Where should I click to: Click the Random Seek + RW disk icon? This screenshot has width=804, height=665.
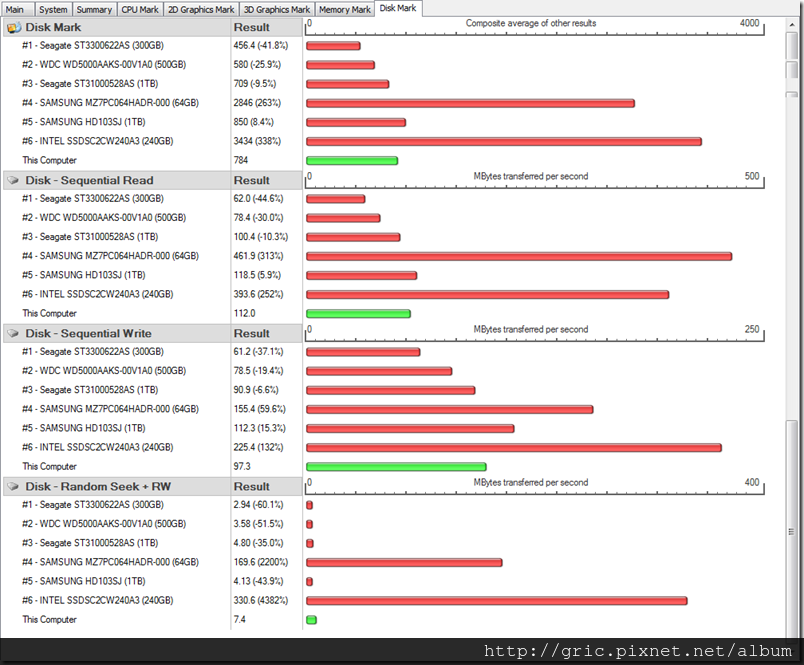14,487
